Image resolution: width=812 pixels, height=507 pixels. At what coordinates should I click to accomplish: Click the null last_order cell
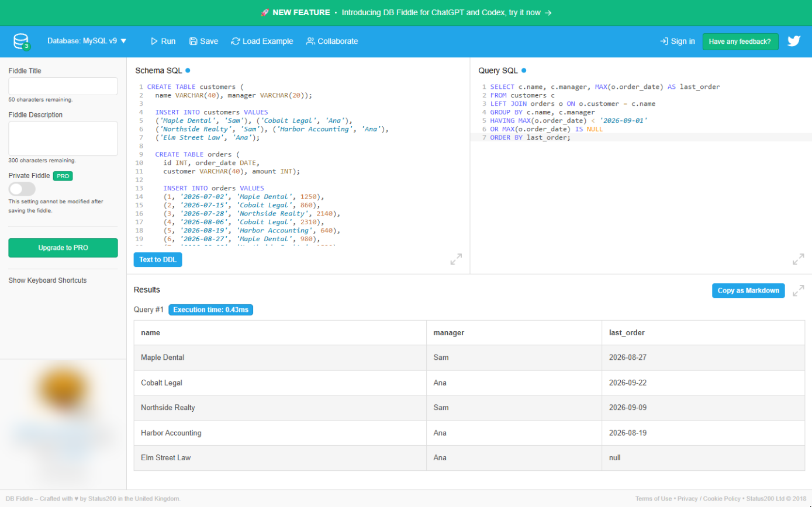pyautogui.click(x=703, y=458)
